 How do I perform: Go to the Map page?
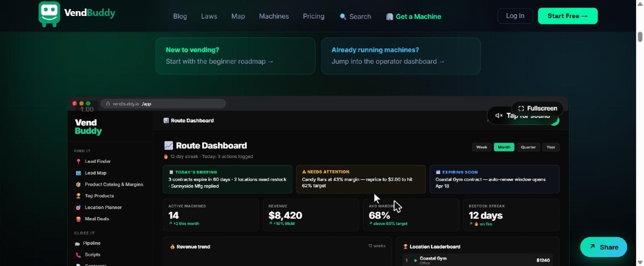238,16
